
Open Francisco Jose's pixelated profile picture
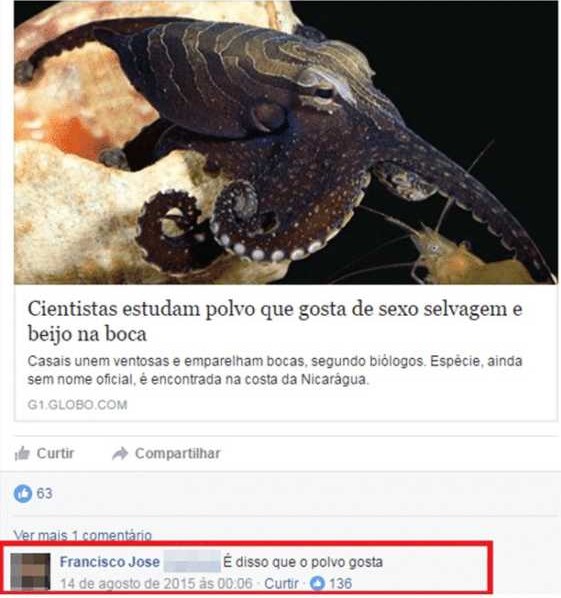[30, 571]
